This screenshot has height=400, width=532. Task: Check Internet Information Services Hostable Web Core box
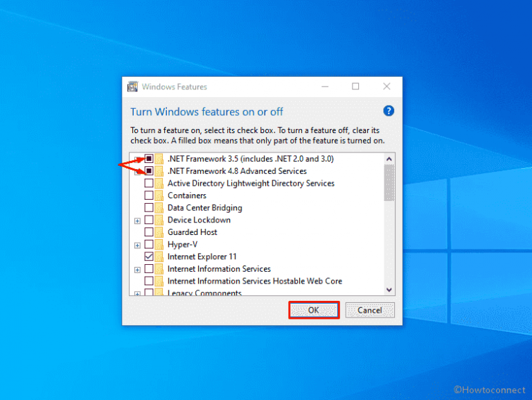pos(149,281)
